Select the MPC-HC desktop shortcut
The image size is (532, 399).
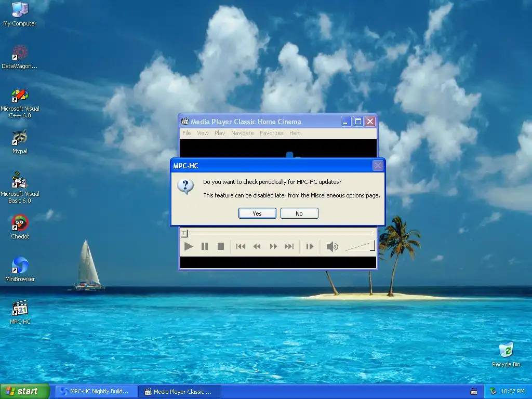coord(20,312)
